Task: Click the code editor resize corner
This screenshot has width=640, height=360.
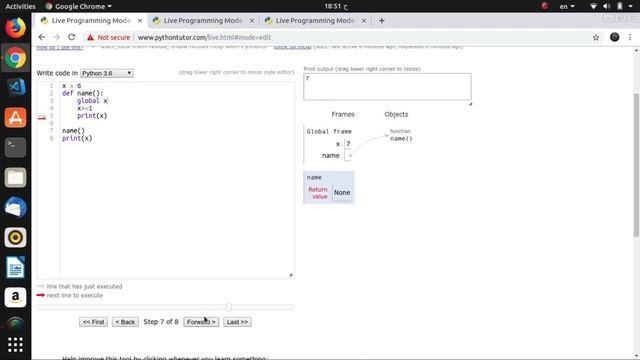Action: tap(291, 275)
